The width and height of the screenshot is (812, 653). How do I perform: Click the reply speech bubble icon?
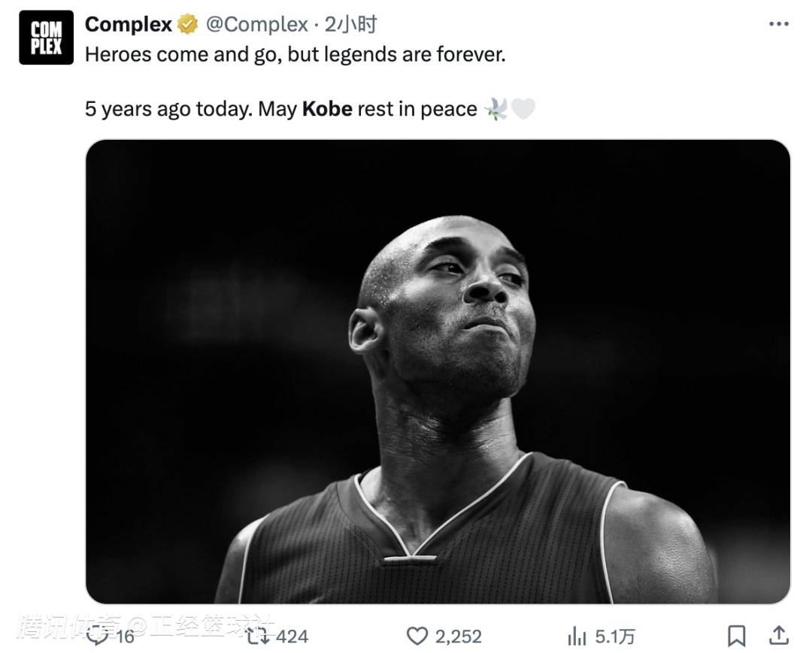[x=98, y=636]
